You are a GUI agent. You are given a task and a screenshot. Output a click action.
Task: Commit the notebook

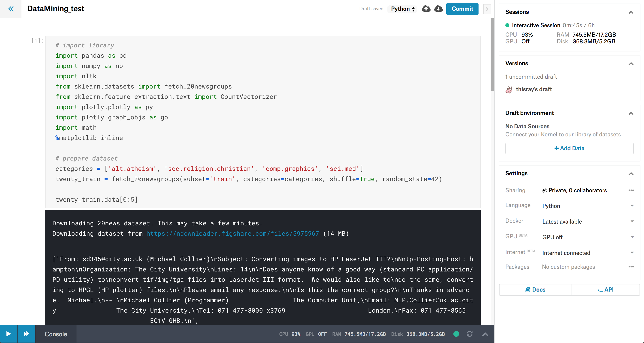coord(462,9)
